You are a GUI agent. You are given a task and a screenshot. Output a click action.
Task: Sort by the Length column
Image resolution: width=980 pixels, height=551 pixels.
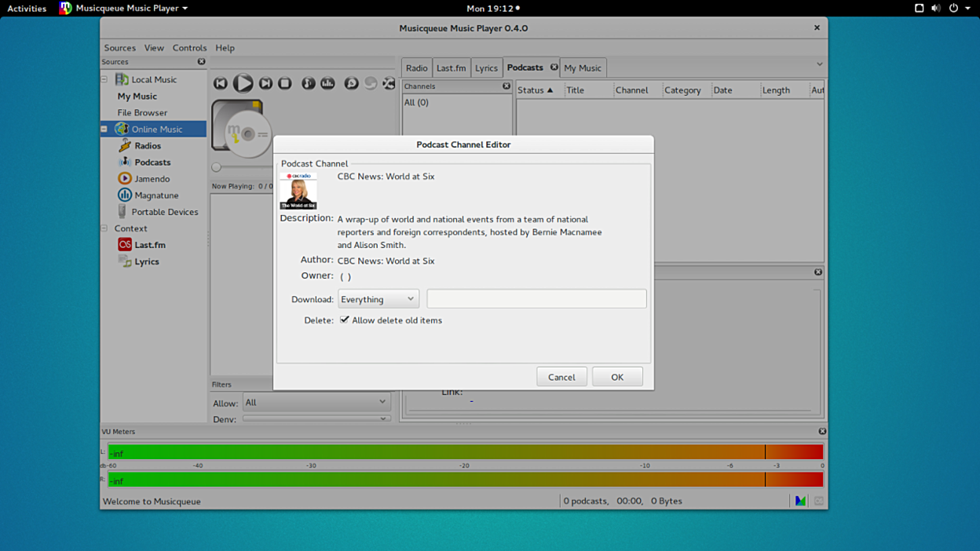[784, 90]
